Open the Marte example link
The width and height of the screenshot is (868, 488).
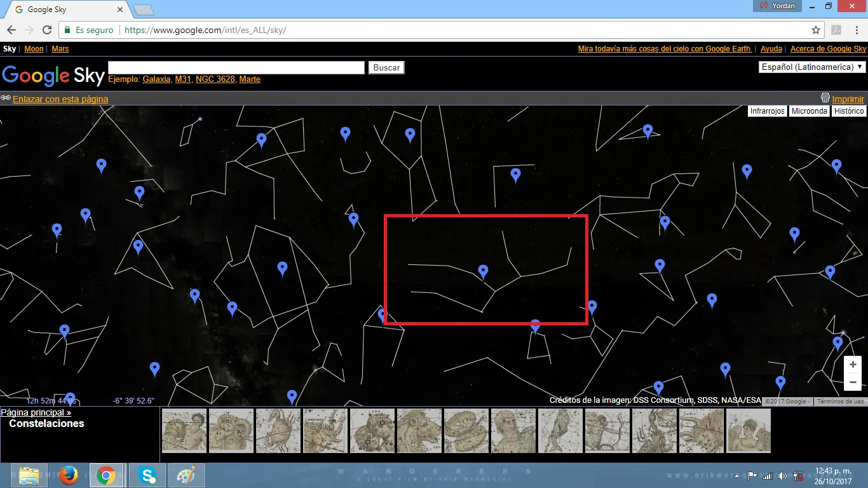coord(250,79)
